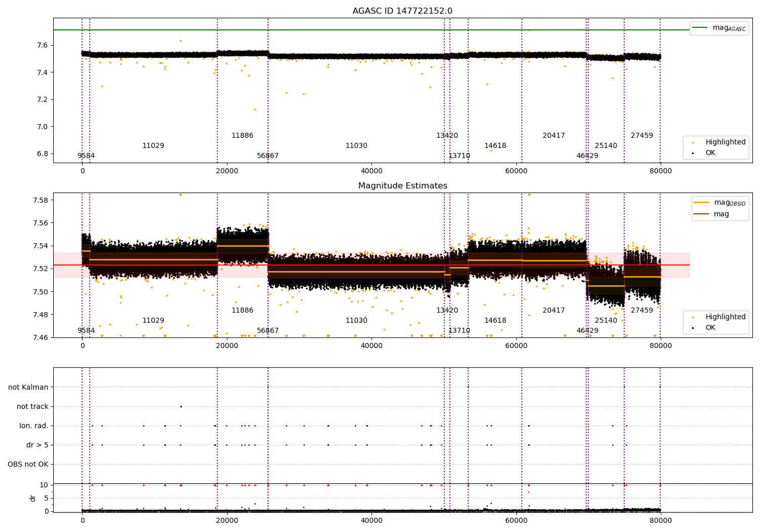Click the 11030 label in the top plot
The height and width of the screenshot is (532, 760).
[356, 146]
